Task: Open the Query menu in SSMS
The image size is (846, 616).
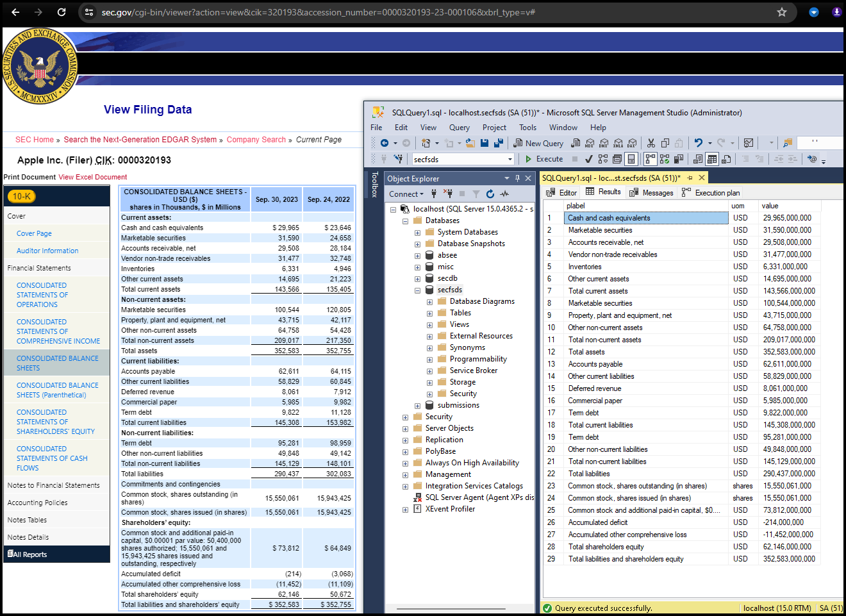Action: [459, 128]
